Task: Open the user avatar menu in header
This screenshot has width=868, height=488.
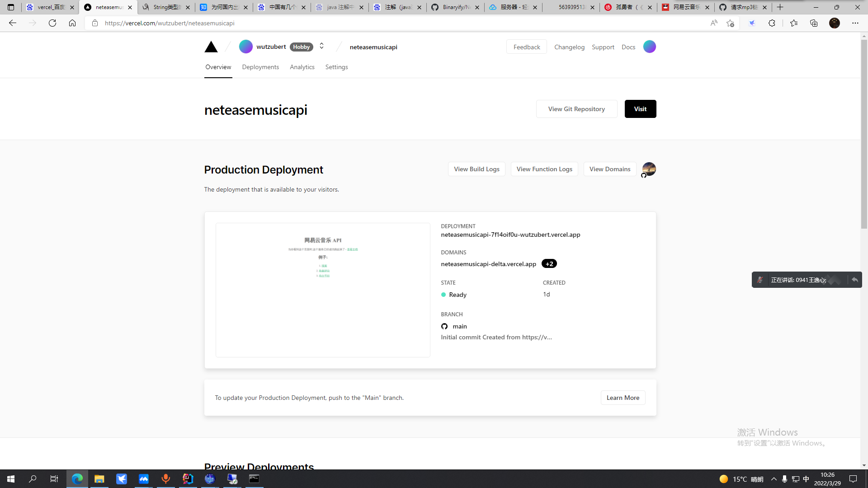Action: [649, 47]
